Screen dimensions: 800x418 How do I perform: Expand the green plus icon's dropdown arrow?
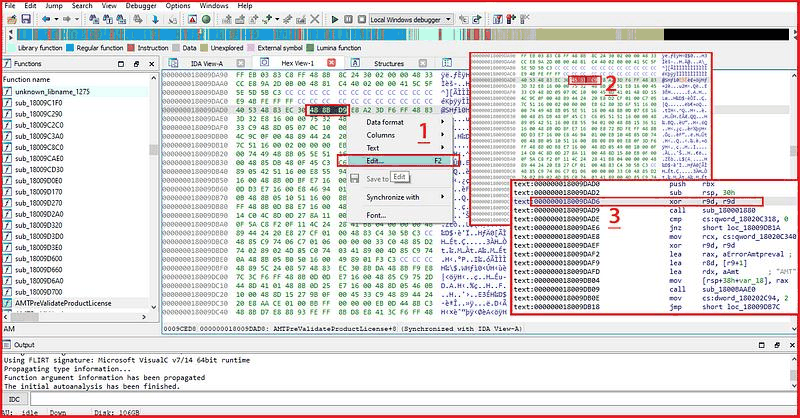coord(277,19)
